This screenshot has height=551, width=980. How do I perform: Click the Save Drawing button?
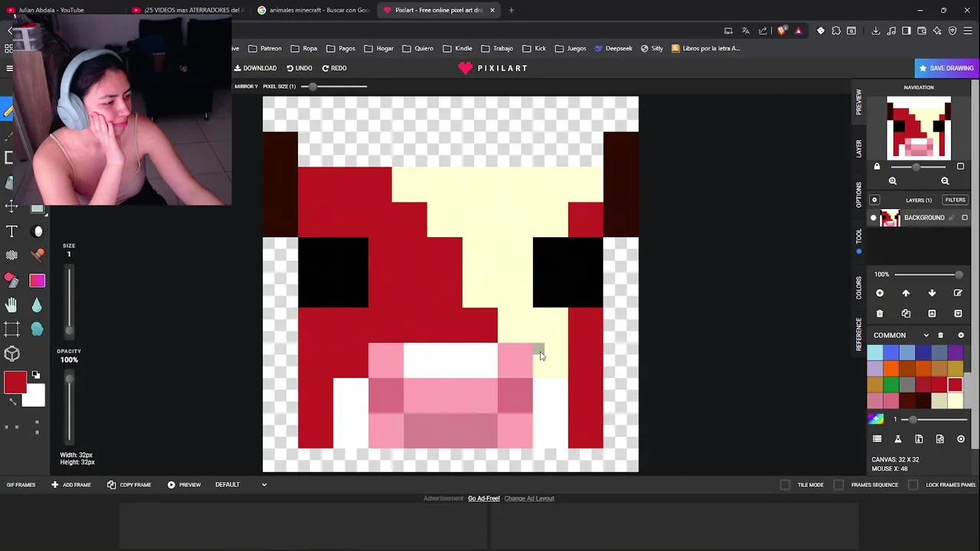click(946, 68)
